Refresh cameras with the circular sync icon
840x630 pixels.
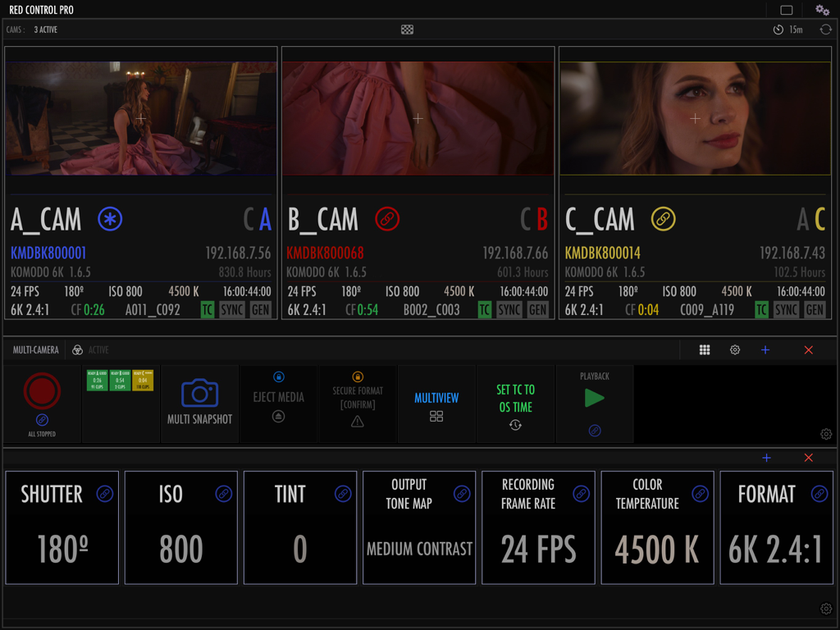pyautogui.click(x=827, y=29)
